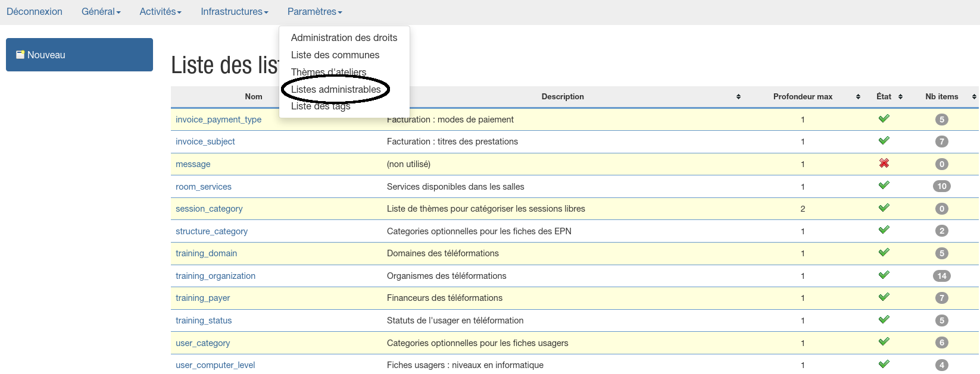Click the sort arrows on Description column
The width and height of the screenshot is (980, 374).
pyautogui.click(x=738, y=97)
